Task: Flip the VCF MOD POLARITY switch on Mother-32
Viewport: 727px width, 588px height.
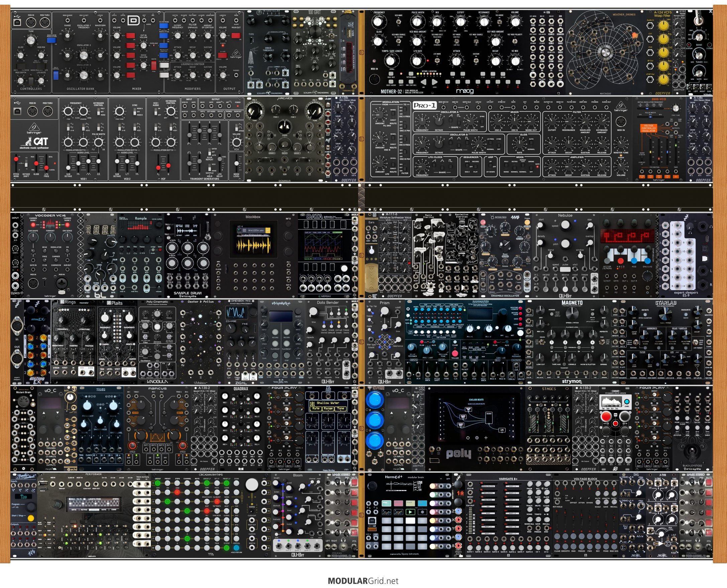Action: [x=515, y=42]
